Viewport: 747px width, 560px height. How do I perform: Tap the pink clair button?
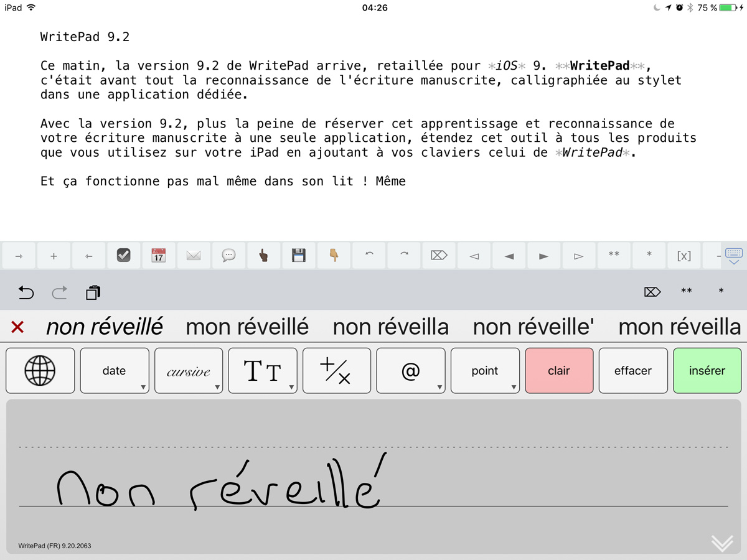[559, 371]
